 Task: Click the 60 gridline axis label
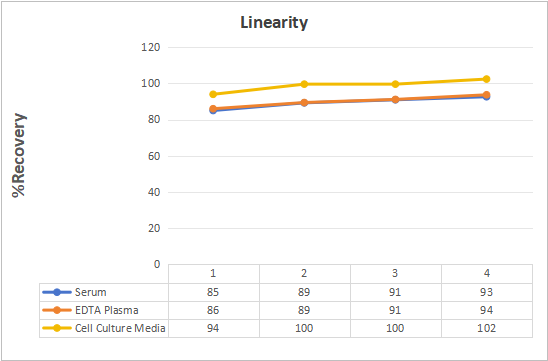(x=154, y=156)
